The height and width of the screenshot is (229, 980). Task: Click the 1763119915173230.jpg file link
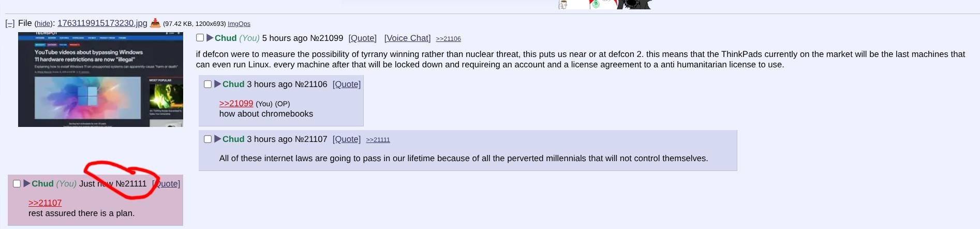click(102, 23)
